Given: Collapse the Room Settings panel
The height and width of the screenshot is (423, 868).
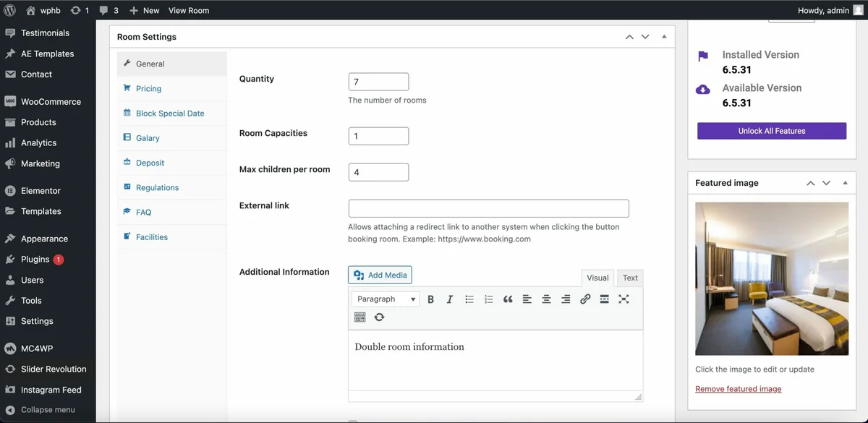Looking at the screenshot, I should (664, 37).
